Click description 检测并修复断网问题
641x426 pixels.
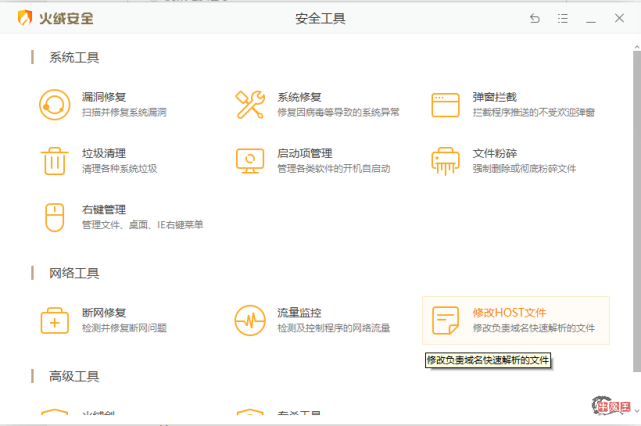coord(124,328)
